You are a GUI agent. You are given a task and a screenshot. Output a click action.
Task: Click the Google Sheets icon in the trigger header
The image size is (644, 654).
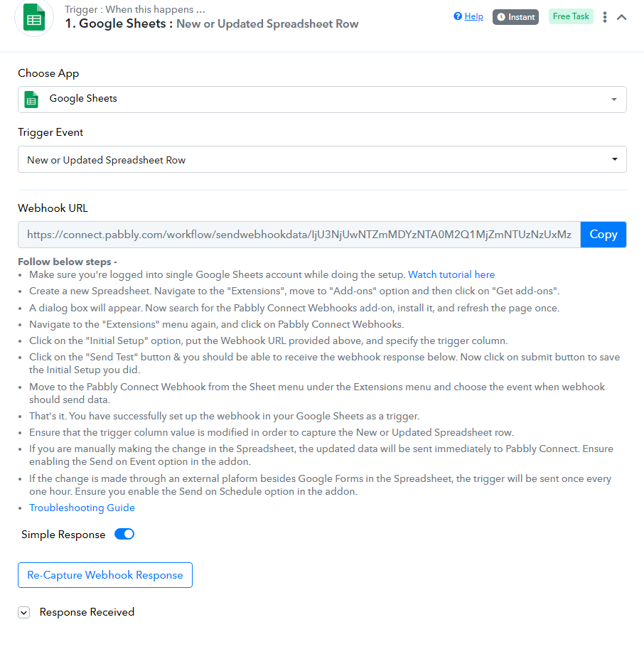[x=34, y=17]
